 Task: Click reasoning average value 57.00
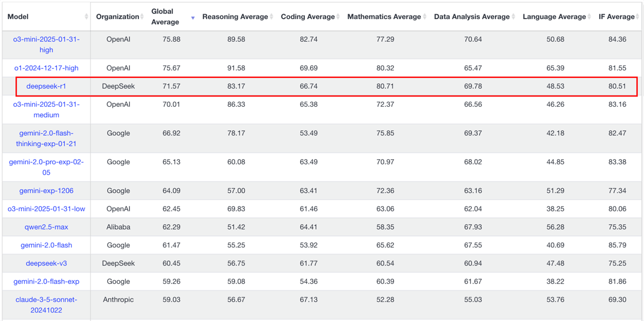click(x=236, y=191)
